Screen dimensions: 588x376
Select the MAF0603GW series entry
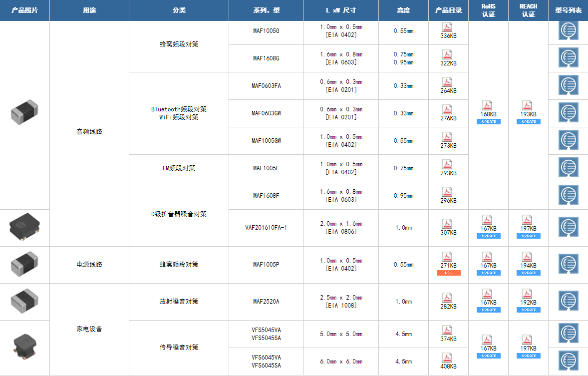pos(266,113)
